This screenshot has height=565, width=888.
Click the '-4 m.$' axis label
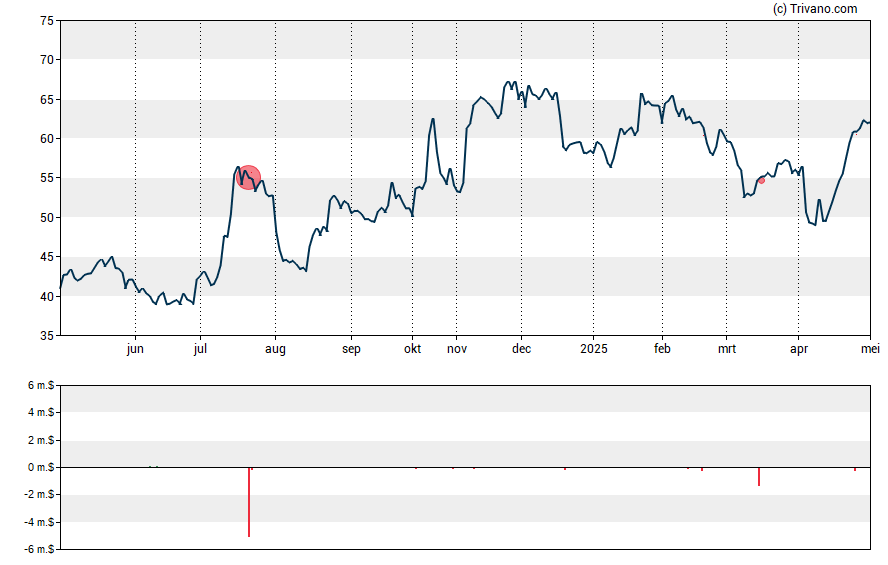point(39,522)
